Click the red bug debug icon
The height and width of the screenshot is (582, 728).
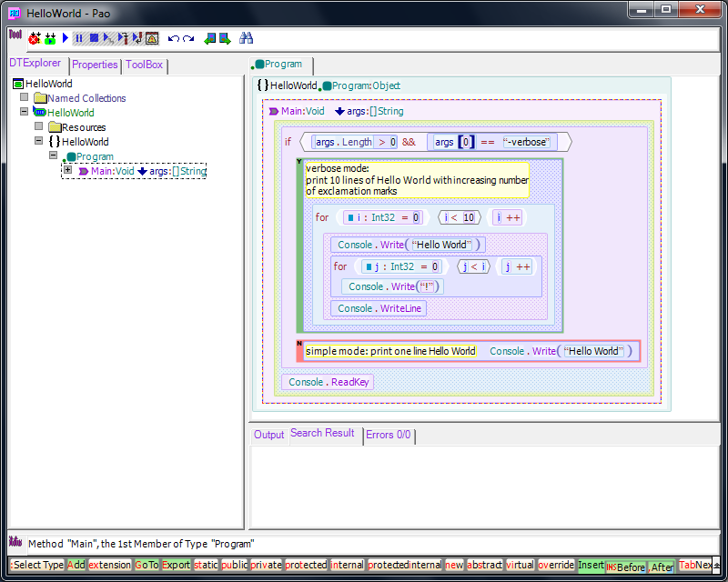pos(35,39)
